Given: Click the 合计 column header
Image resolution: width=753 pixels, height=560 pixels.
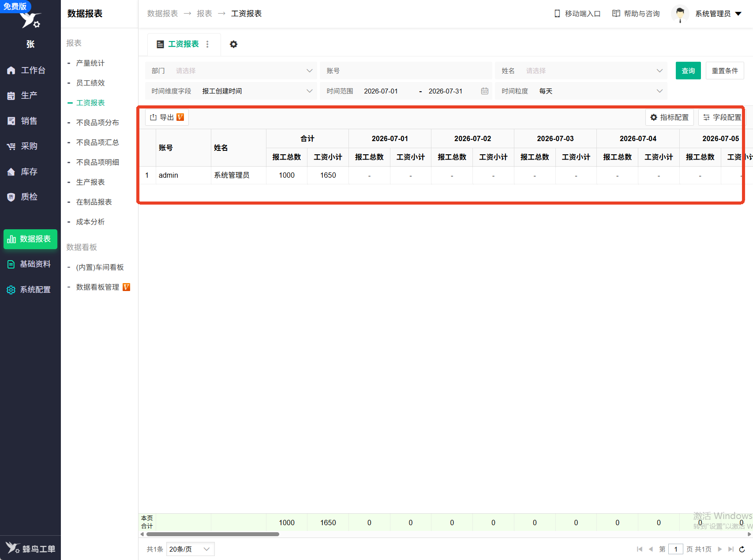Looking at the screenshot, I should [x=307, y=138].
